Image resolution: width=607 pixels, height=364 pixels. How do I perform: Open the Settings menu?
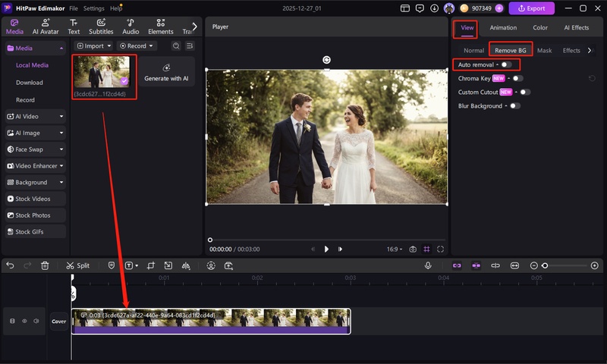(93, 8)
